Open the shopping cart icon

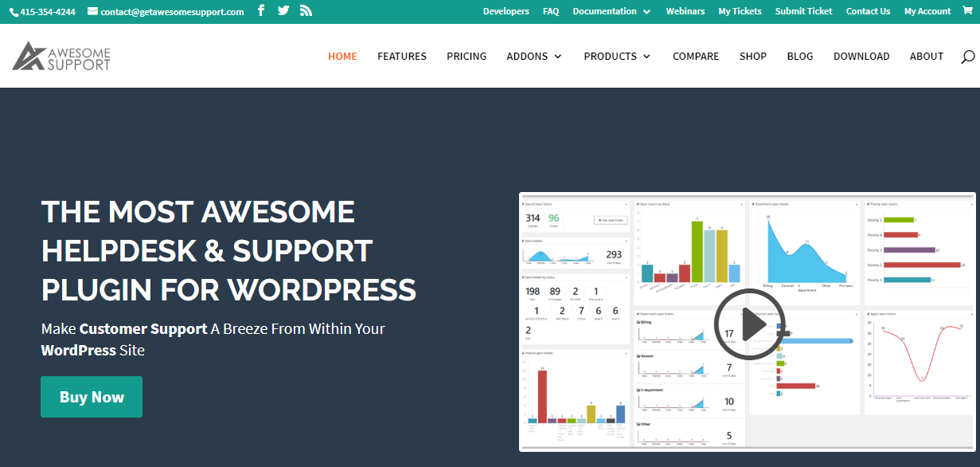967,10
